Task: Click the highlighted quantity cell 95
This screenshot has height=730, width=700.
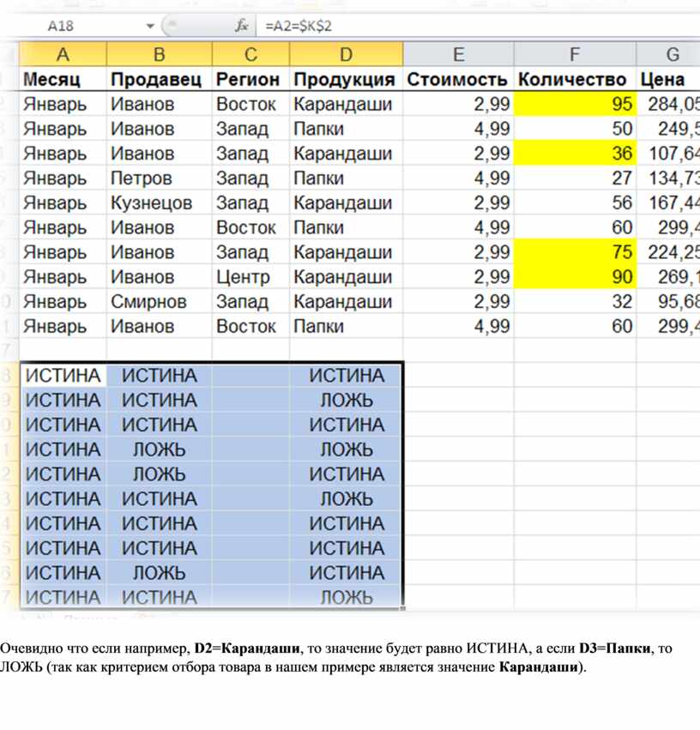Action: coord(575,103)
